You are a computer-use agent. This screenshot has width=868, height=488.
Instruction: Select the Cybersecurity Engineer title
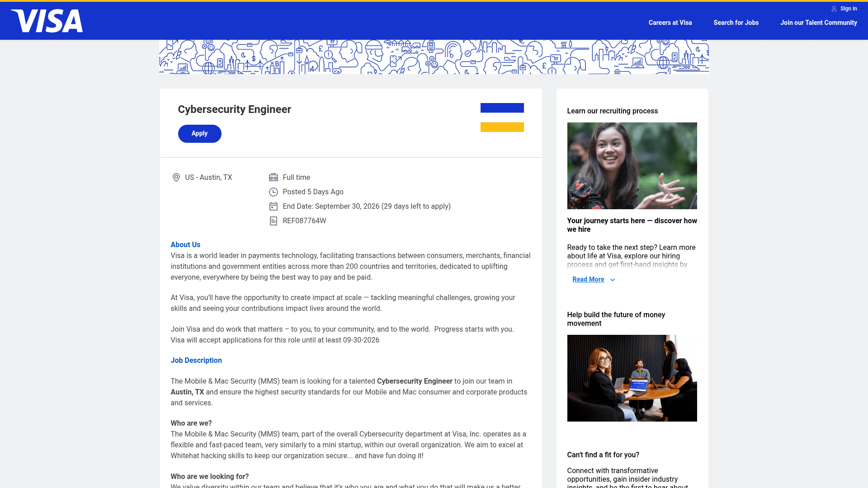point(235,109)
